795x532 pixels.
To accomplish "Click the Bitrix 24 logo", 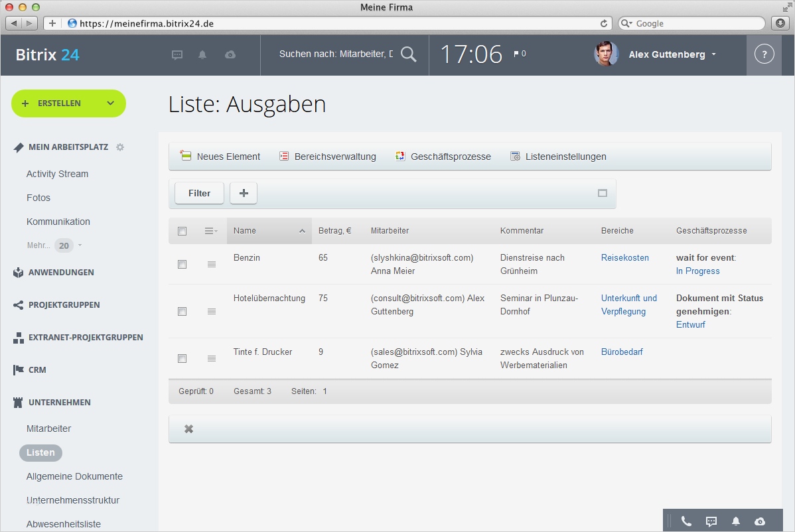I will point(47,54).
